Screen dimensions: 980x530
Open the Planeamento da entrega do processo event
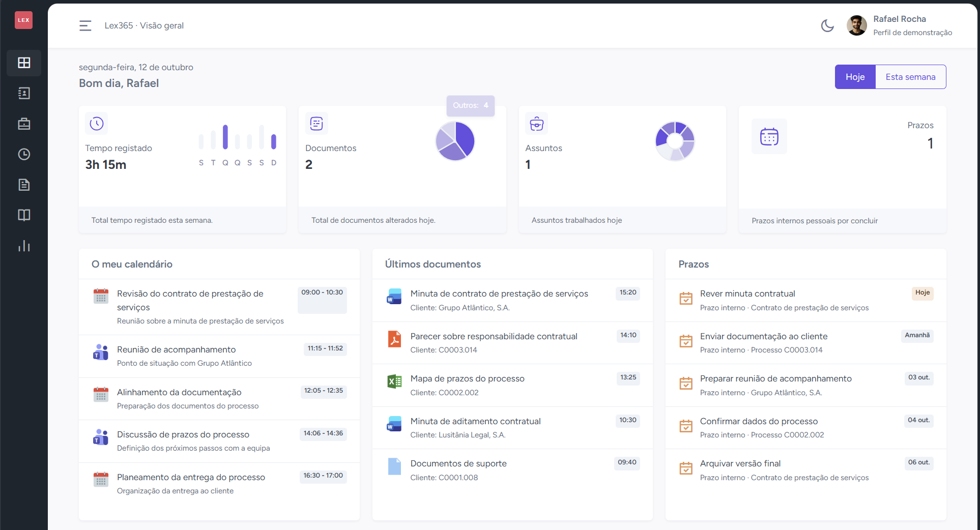pos(219,484)
